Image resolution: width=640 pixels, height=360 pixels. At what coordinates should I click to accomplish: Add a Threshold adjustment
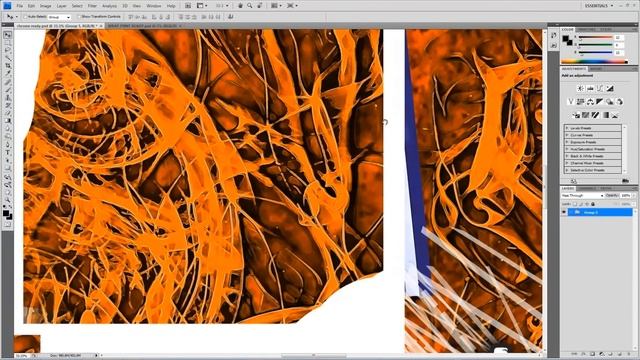(595, 116)
